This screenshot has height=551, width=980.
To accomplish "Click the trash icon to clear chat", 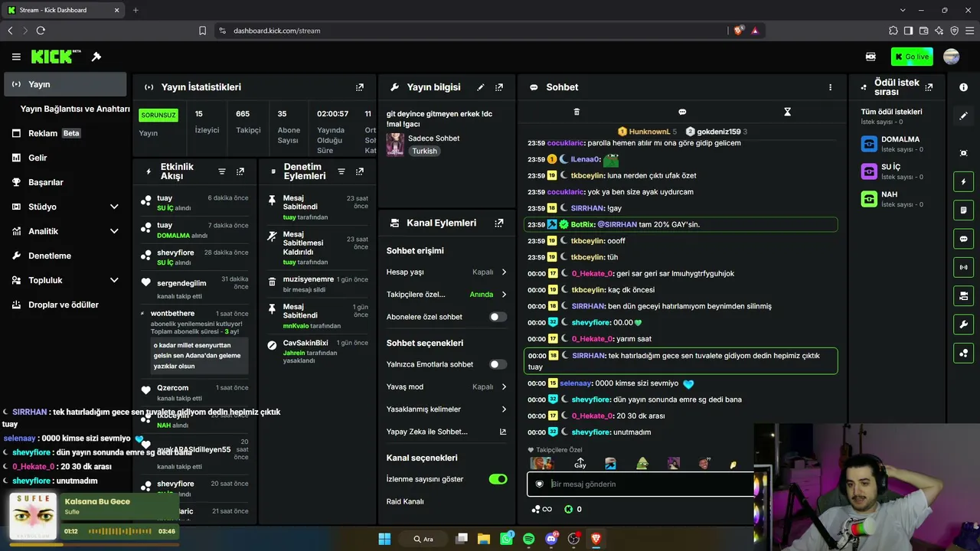I will [x=577, y=112].
